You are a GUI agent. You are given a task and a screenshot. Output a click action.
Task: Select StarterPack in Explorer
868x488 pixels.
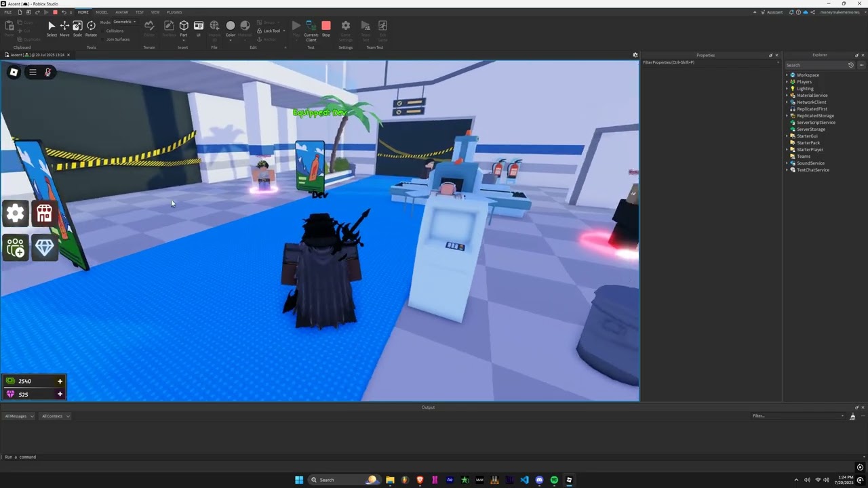[808, 143]
